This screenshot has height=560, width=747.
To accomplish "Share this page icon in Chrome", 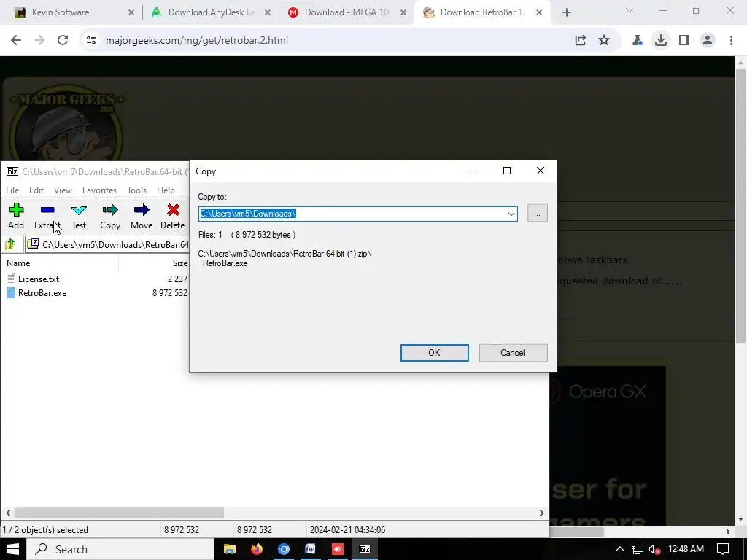I will pyautogui.click(x=580, y=41).
